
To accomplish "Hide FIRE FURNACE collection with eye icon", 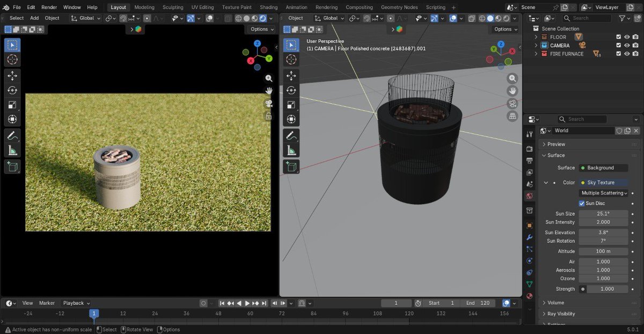I will tap(627, 54).
